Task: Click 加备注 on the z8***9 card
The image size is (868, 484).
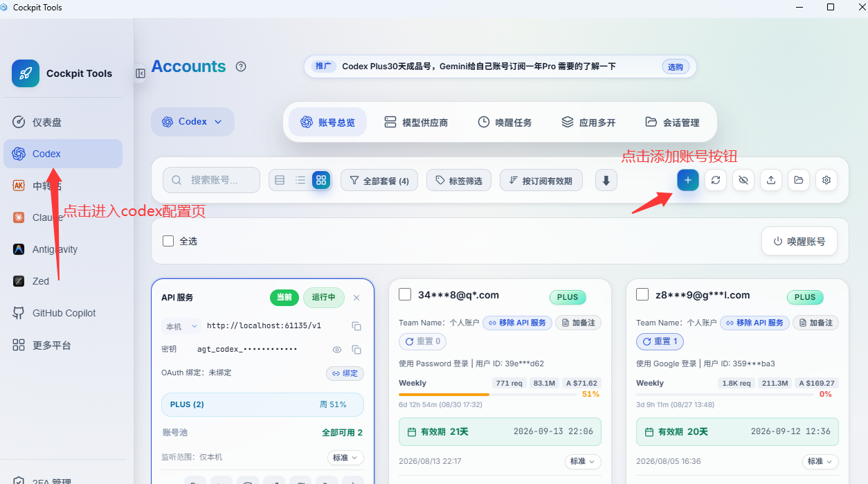Action: click(816, 323)
